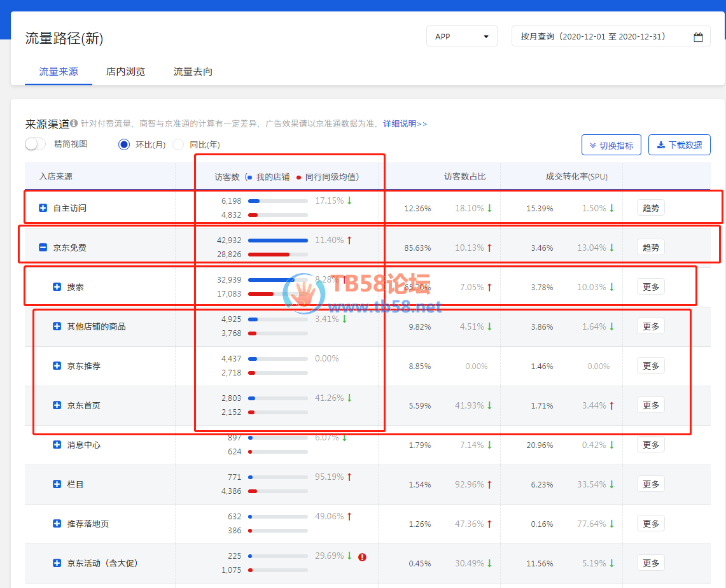Image resolution: width=726 pixels, height=588 pixels.
Task: Click 更多 button in 消息中心 row
Action: tap(650, 444)
